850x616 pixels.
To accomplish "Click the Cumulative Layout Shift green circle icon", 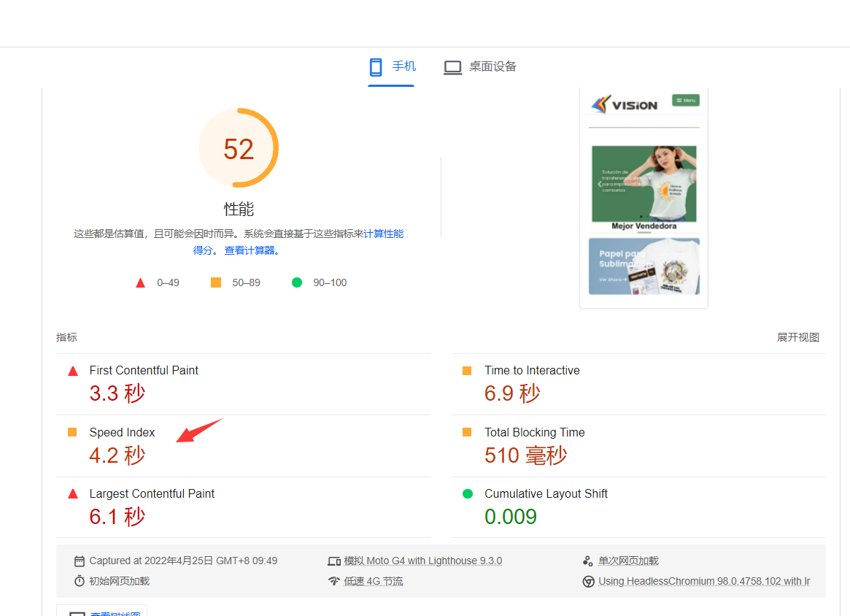I will click(x=467, y=493).
